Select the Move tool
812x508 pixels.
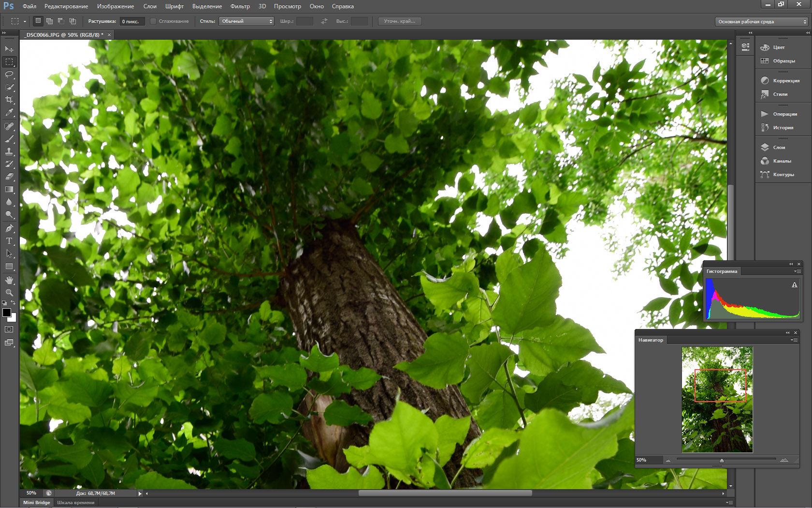click(9, 49)
